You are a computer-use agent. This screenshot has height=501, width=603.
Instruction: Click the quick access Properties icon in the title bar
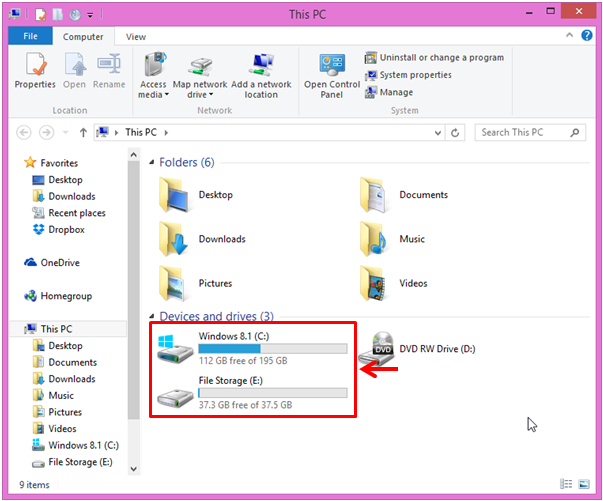tap(40, 15)
